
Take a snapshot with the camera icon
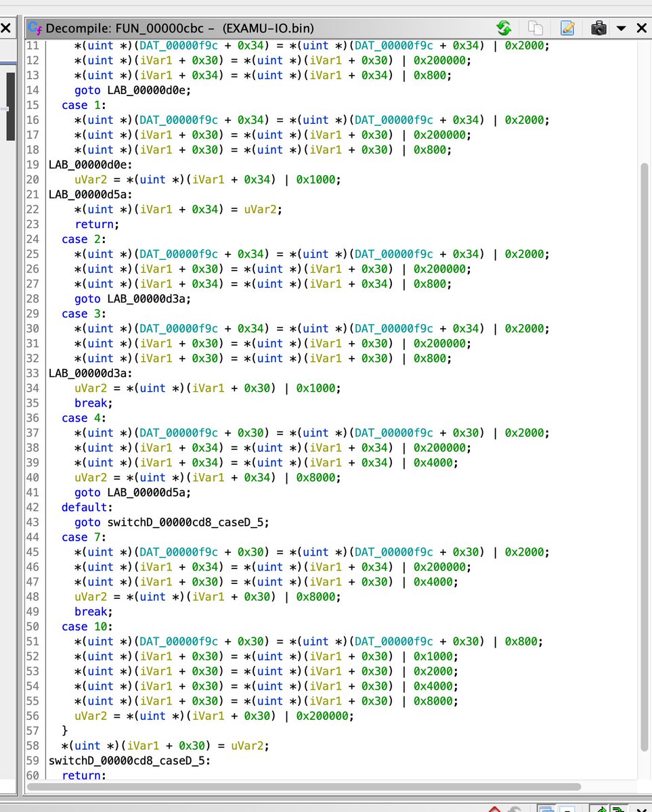(599, 28)
